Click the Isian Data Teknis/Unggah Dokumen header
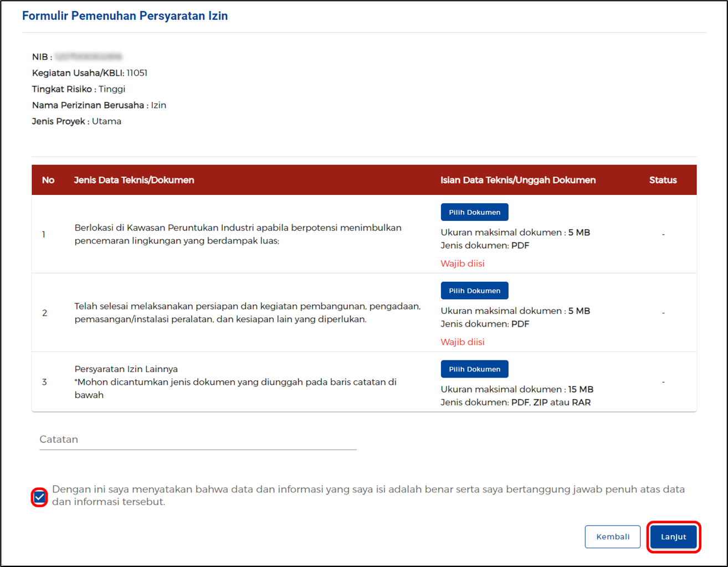Screen dimensions: 728x567 coord(518,180)
